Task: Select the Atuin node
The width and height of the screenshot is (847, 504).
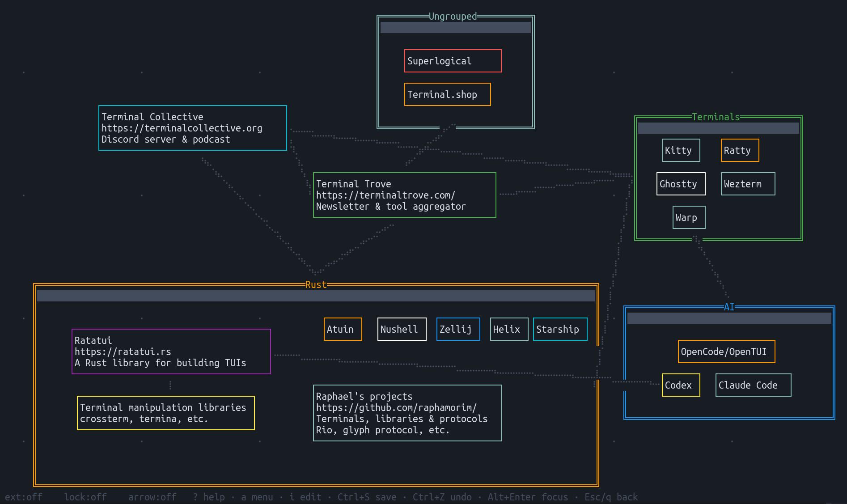Action: [x=343, y=329]
